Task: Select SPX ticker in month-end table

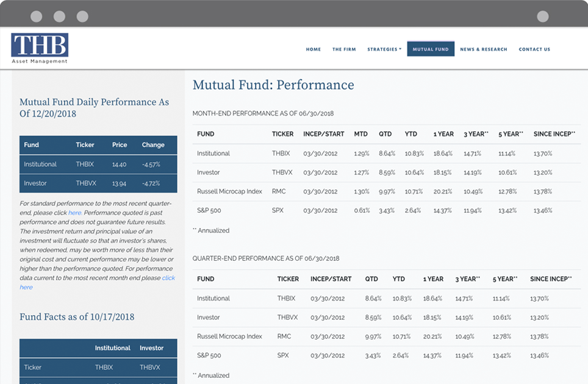Action: click(x=278, y=210)
